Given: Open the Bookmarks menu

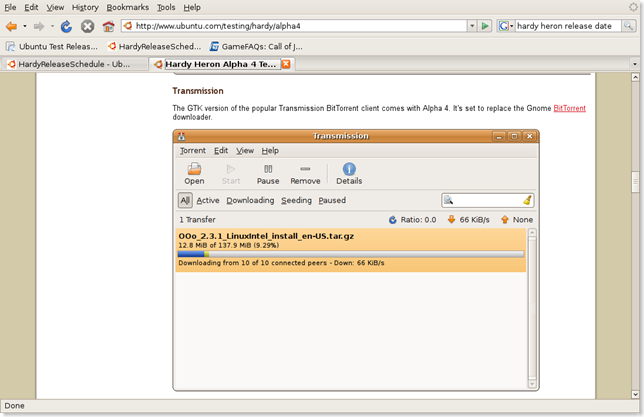Looking at the screenshot, I should pyautogui.click(x=128, y=7).
